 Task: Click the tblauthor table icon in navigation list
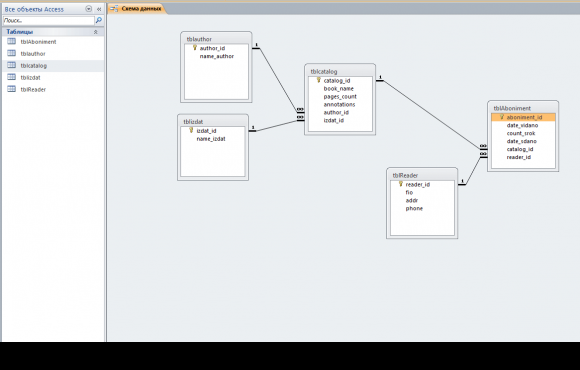click(x=11, y=53)
